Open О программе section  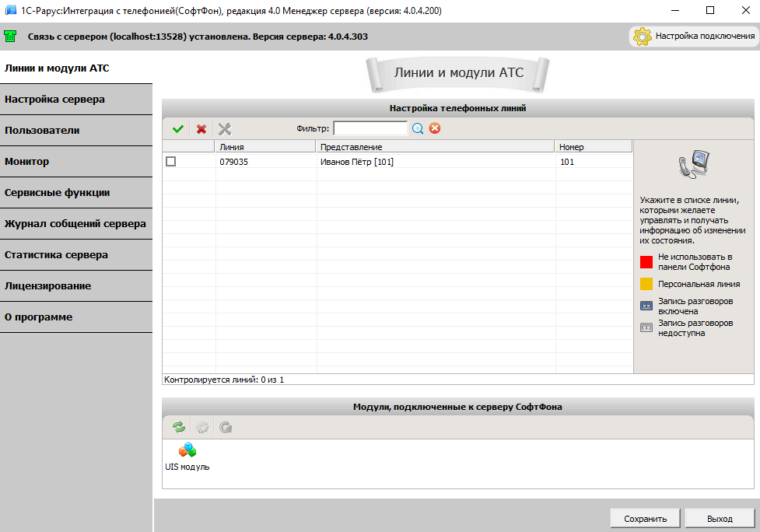tap(76, 317)
